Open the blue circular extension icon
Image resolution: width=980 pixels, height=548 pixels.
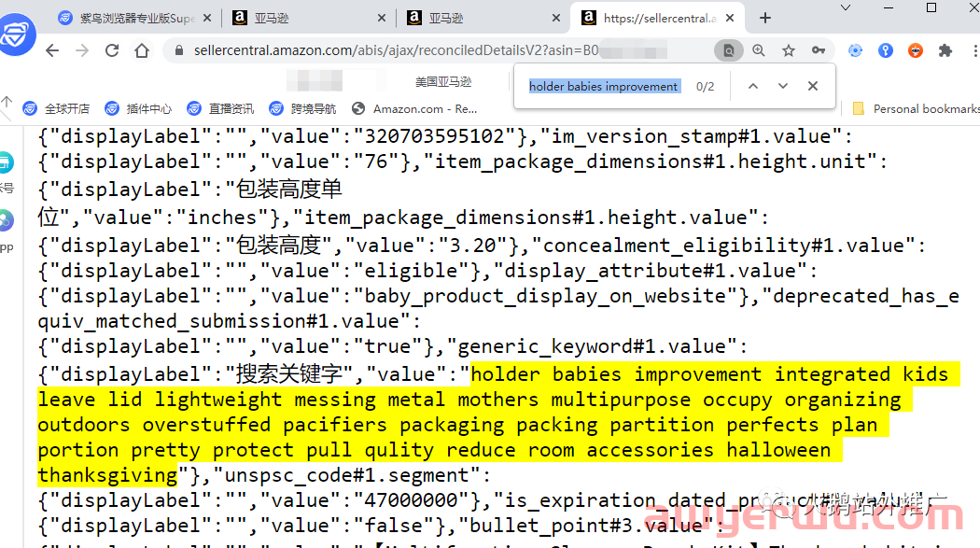pyautogui.click(x=855, y=50)
